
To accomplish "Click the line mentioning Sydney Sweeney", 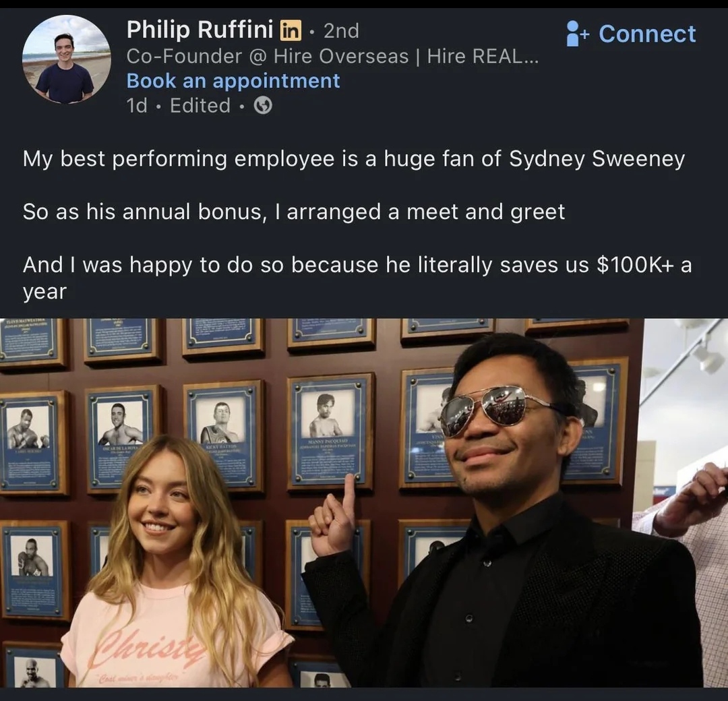I will pos(354,159).
